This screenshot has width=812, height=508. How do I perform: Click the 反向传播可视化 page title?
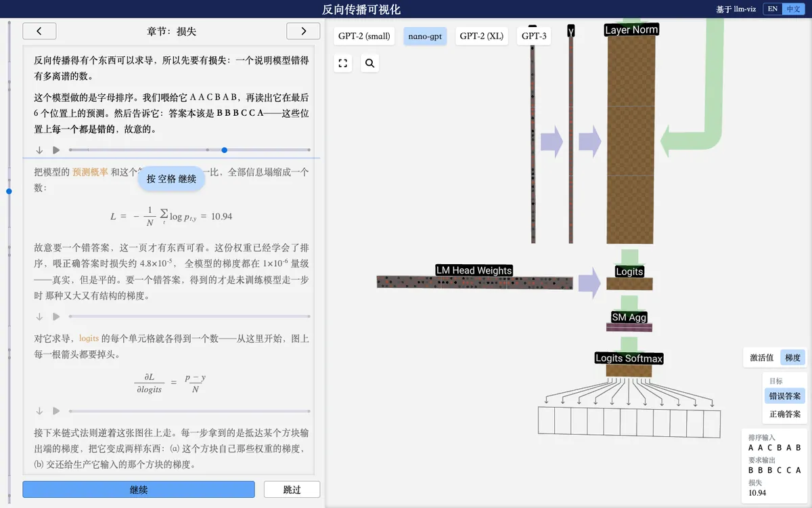361,9
